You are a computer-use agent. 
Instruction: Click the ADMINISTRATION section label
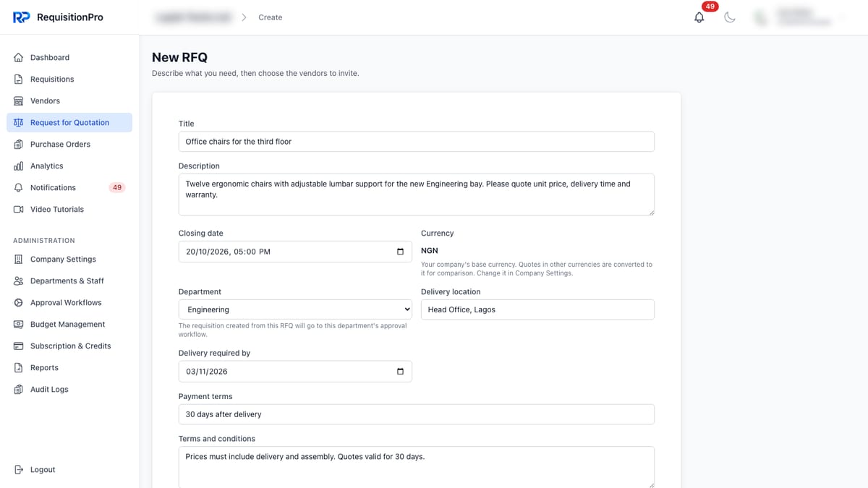pyautogui.click(x=44, y=240)
